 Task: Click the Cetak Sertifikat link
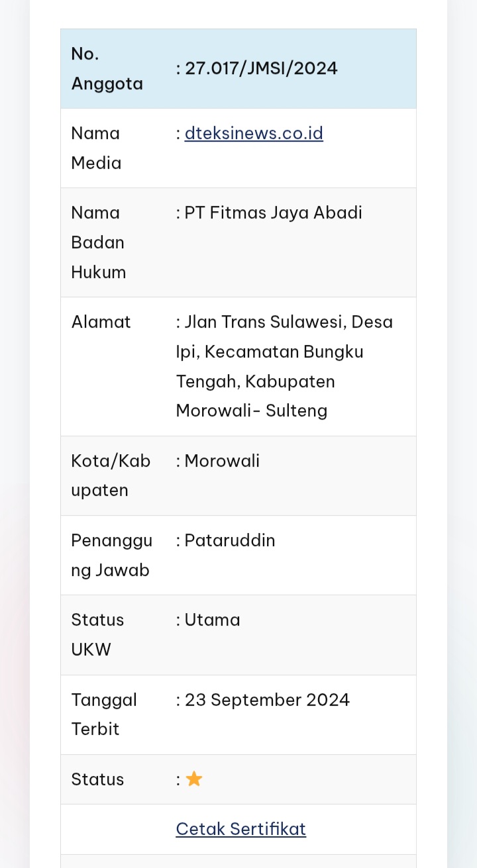pos(240,829)
